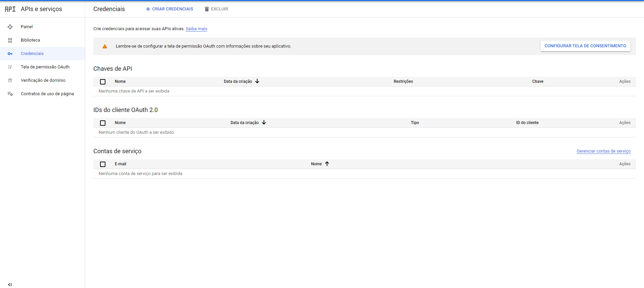Click Data da criação header in OAuth table
This screenshot has height=288, width=644.
point(244,123)
